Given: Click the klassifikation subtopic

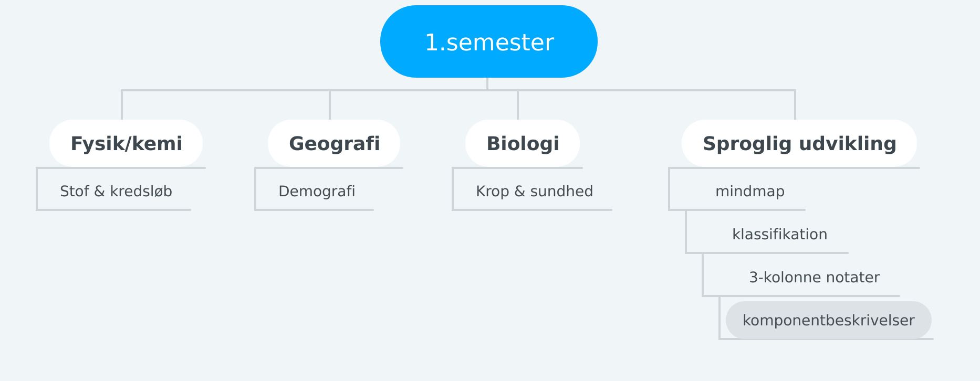Looking at the screenshot, I should pos(779,234).
